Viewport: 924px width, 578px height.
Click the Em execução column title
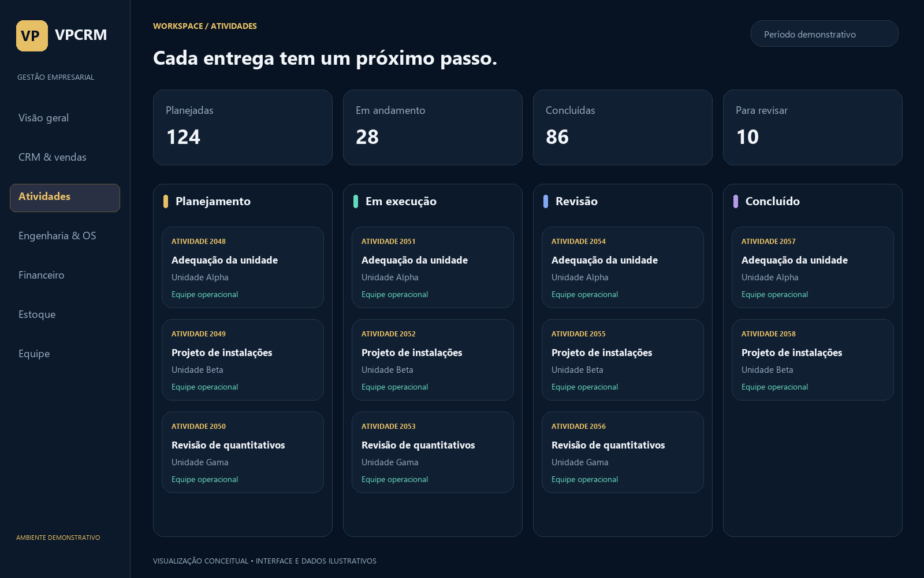coord(401,201)
